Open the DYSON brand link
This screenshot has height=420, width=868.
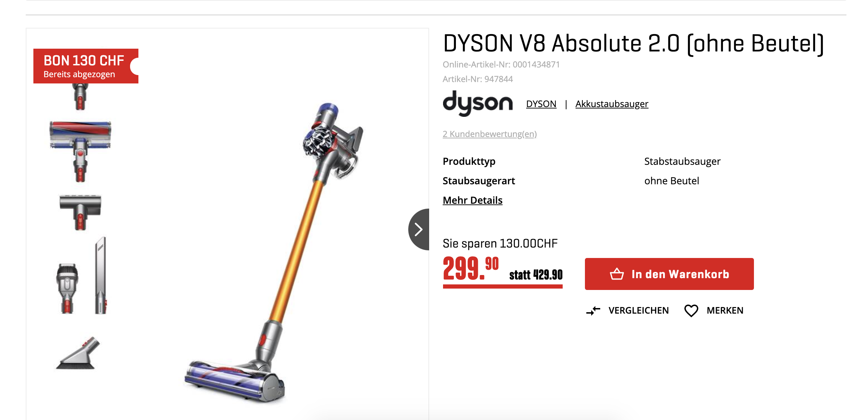(x=541, y=104)
